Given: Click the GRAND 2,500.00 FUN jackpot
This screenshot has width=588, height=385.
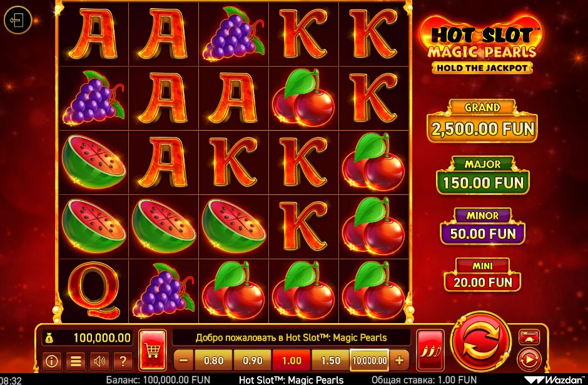Looking at the screenshot, I should pyautogui.click(x=482, y=121).
